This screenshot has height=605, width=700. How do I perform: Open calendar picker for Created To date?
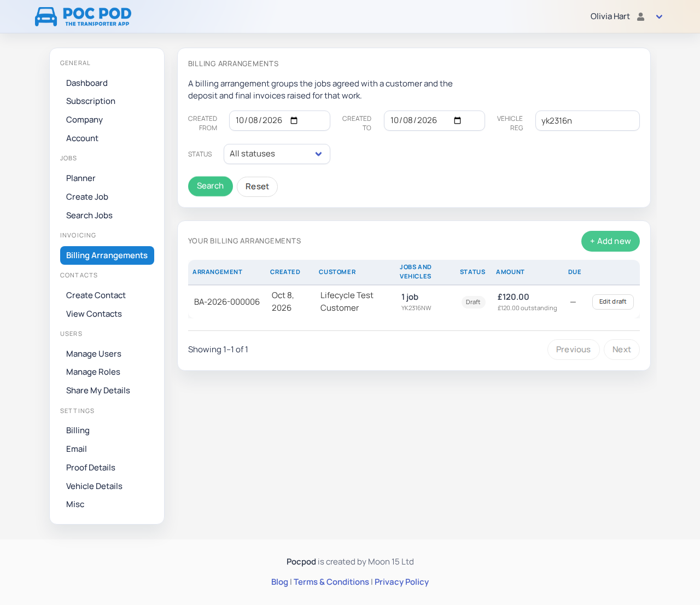(x=458, y=120)
